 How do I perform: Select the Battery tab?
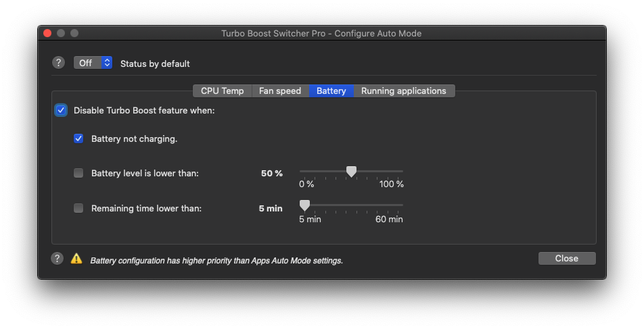point(331,91)
